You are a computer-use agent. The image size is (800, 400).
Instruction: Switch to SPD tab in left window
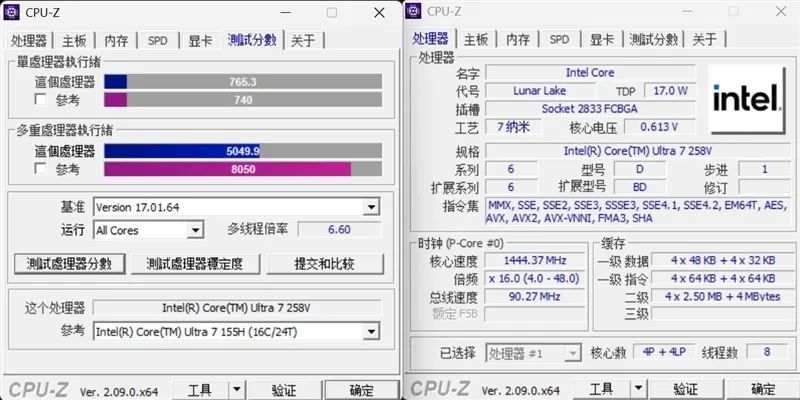158,40
